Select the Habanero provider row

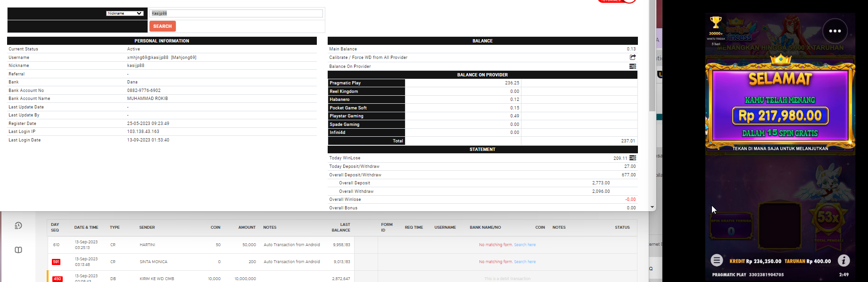(482, 100)
